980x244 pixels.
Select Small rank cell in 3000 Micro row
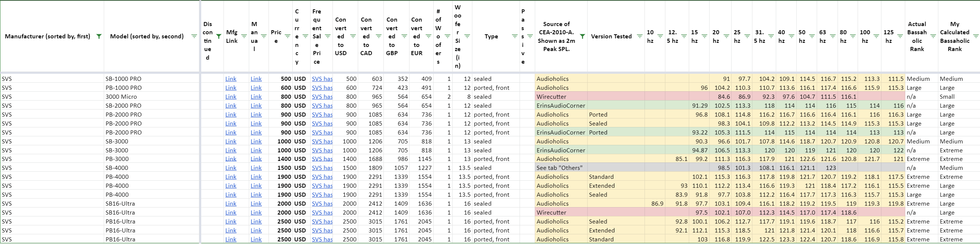pos(959,97)
